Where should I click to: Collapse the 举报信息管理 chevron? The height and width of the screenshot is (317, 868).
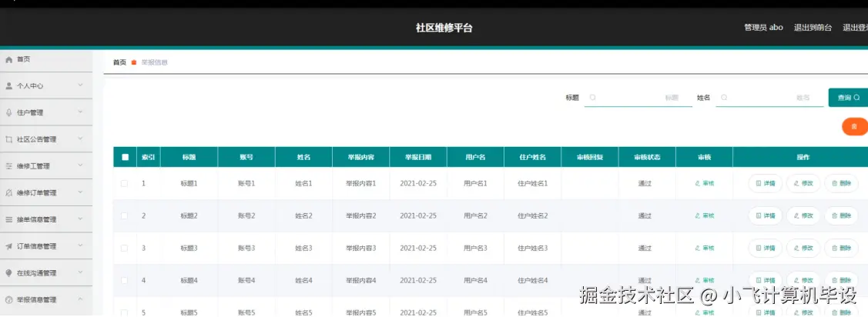coord(80,299)
